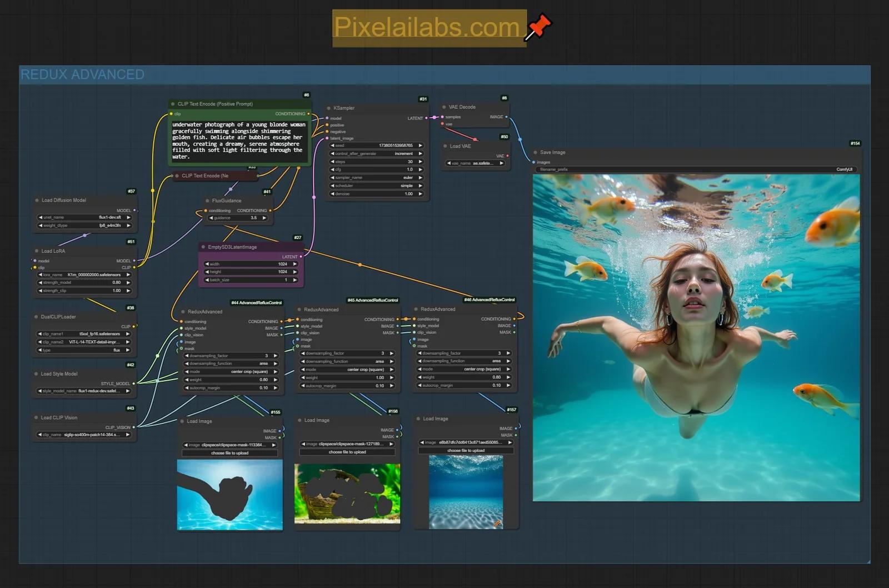Collapse the Save Image node title dot
889x588 pixels.
[x=535, y=152]
